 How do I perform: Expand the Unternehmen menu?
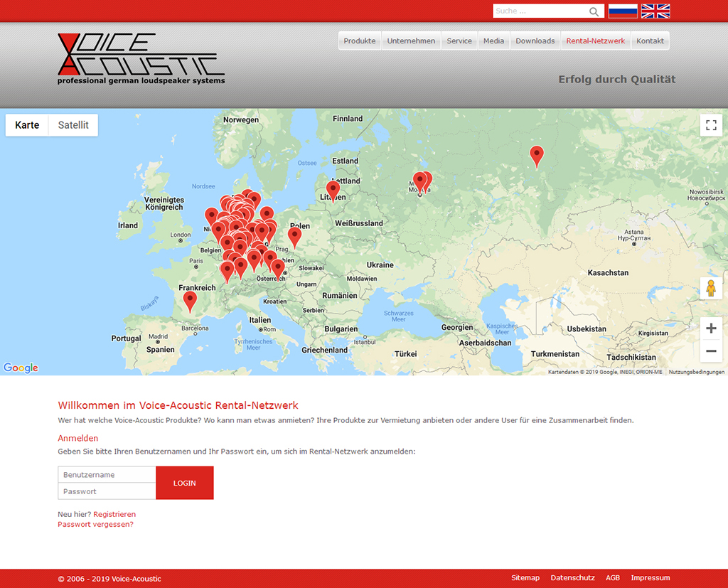coord(411,41)
